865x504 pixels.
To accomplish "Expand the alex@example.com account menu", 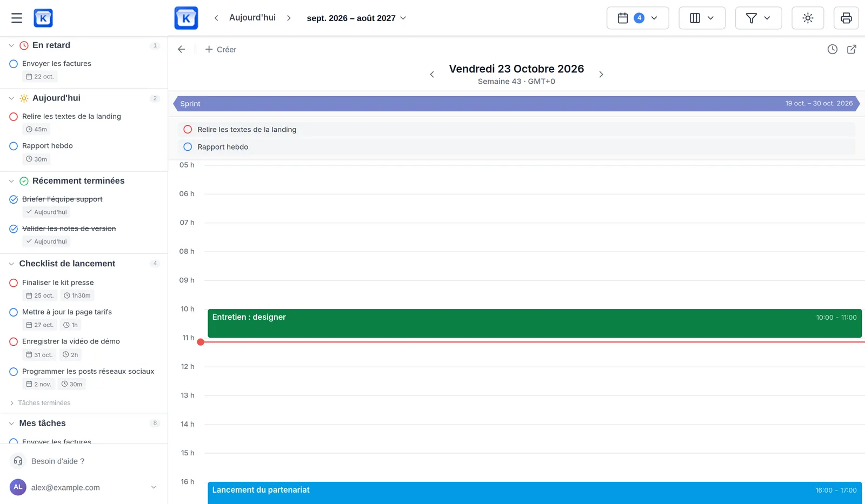I will (154, 487).
